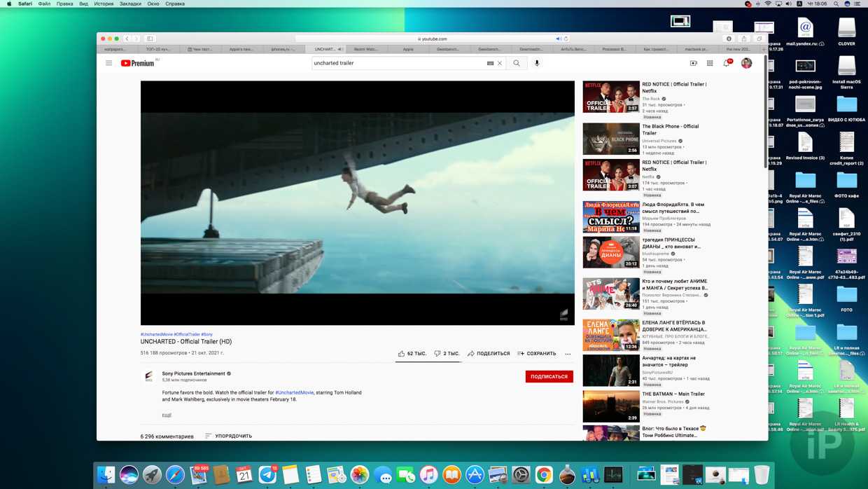
Task: Clear the search field with X
Action: (500, 63)
